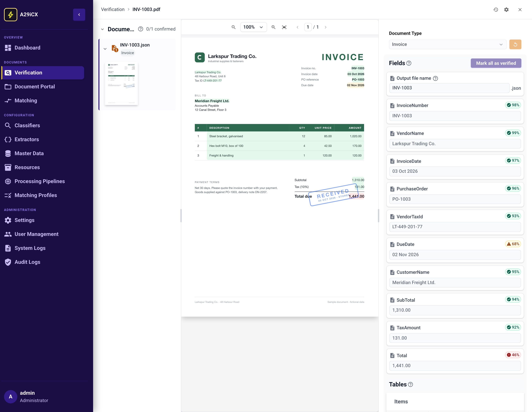This screenshot has width=532, height=412.
Task: Click the VendorName 99% confidence badge
Action: tap(513, 133)
